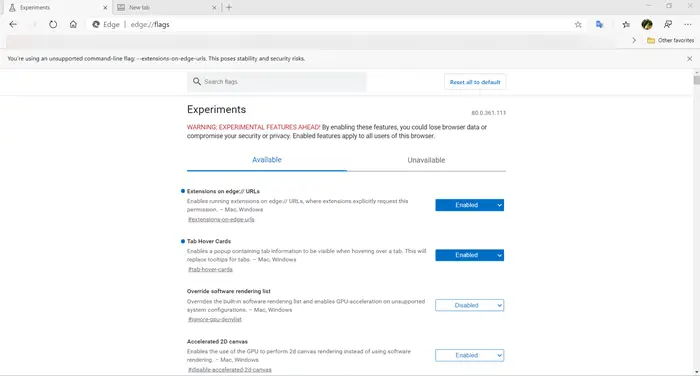Open Tab Hover Cards state dropdown

(x=470, y=255)
